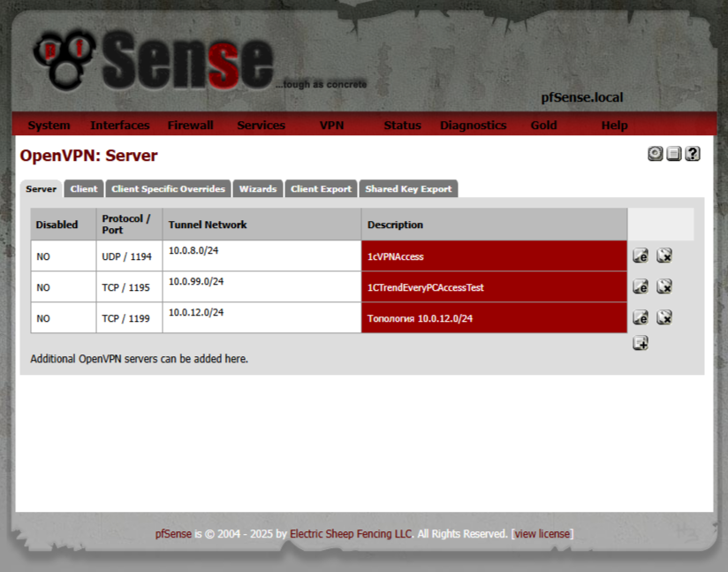This screenshot has width=728, height=572.
Task: Delete the 1CTrendEveryPCAccessTest server
Action: [x=664, y=286]
